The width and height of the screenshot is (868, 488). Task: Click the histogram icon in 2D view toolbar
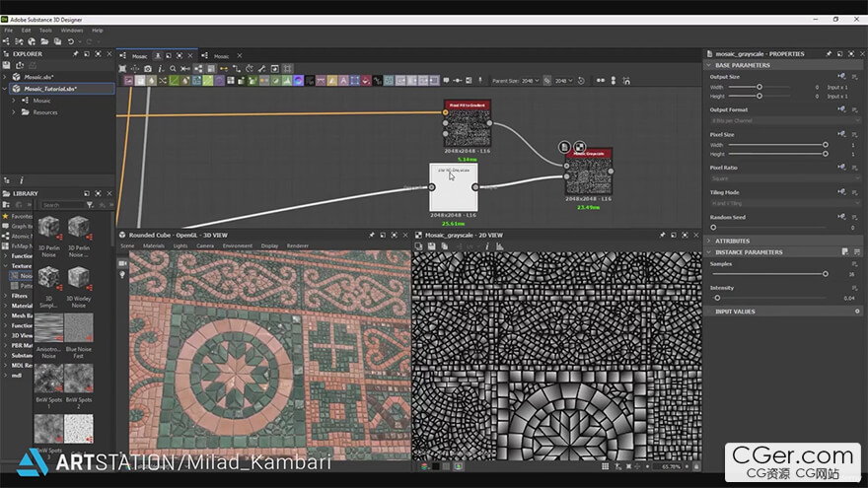pos(500,246)
